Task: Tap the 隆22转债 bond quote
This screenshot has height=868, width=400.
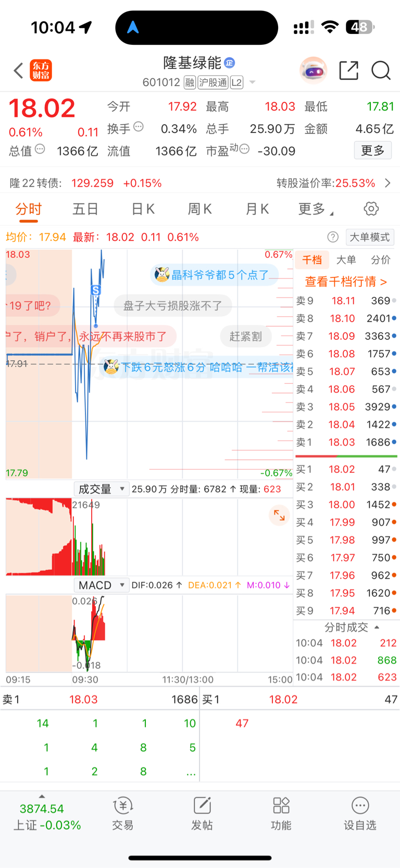Action: pyautogui.click(x=86, y=183)
